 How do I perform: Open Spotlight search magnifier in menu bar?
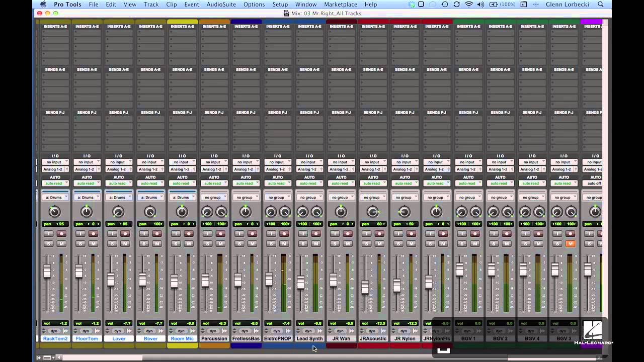click(x=601, y=5)
